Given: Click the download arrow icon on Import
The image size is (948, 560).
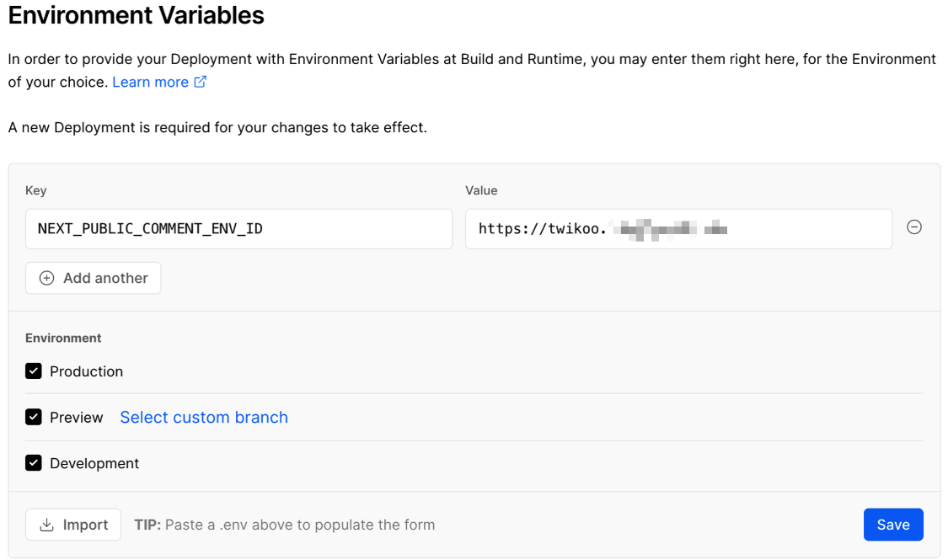Looking at the screenshot, I should 47,525.
